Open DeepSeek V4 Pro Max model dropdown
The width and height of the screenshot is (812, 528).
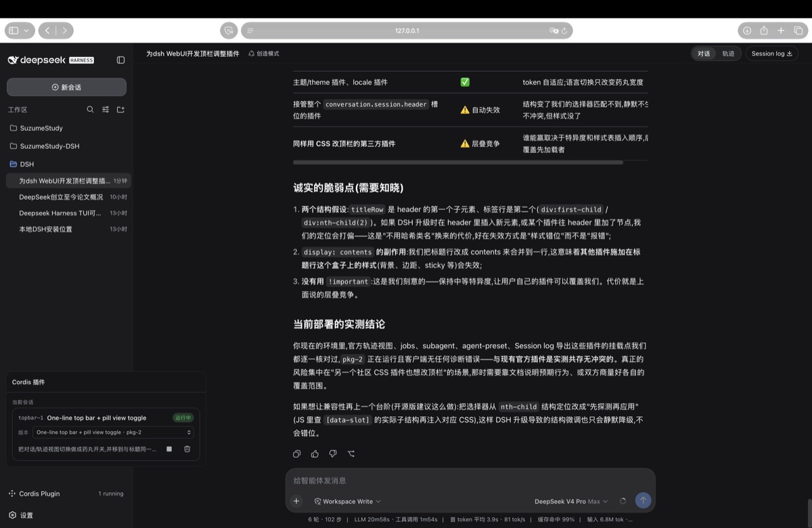571,501
